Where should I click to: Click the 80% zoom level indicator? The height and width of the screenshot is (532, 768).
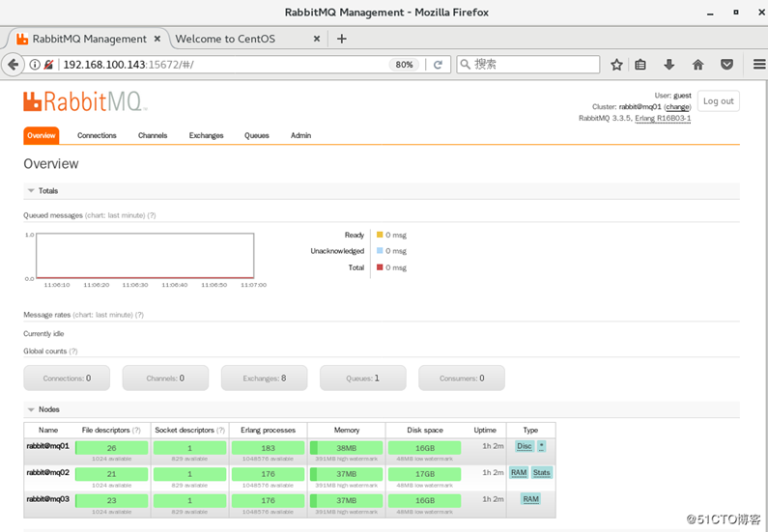pyautogui.click(x=404, y=64)
